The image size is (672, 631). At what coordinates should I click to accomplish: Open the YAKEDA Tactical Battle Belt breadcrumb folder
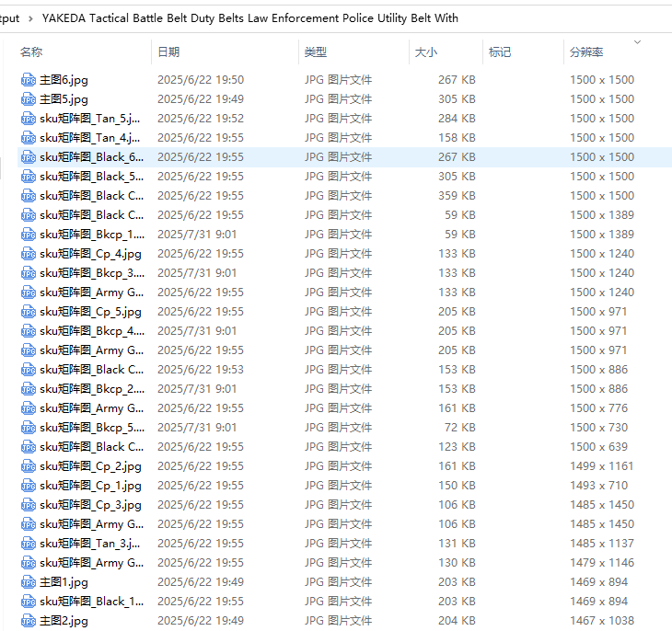tap(250, 18)
